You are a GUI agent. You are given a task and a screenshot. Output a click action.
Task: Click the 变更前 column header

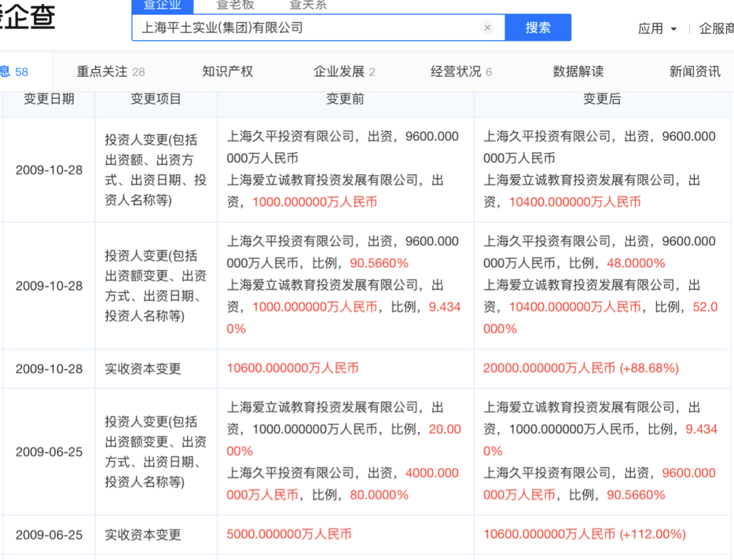pyautogui.click(x=345, y=99)
